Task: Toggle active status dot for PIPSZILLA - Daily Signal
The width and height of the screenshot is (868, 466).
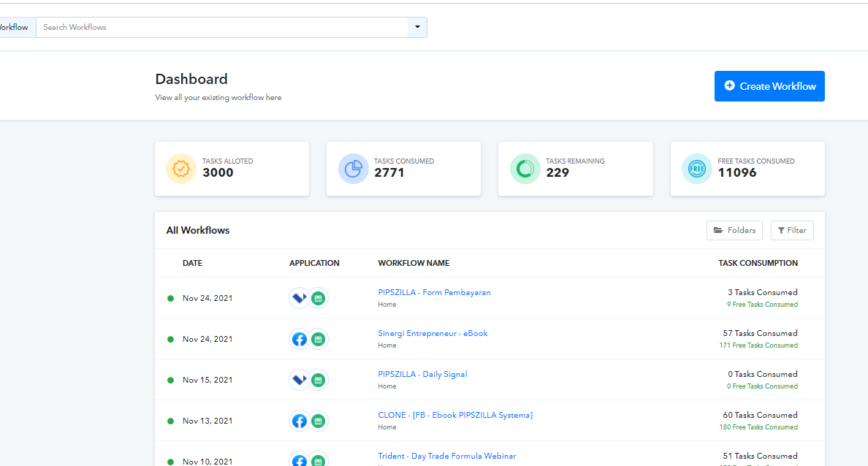Action: click(x=170, y=381)
